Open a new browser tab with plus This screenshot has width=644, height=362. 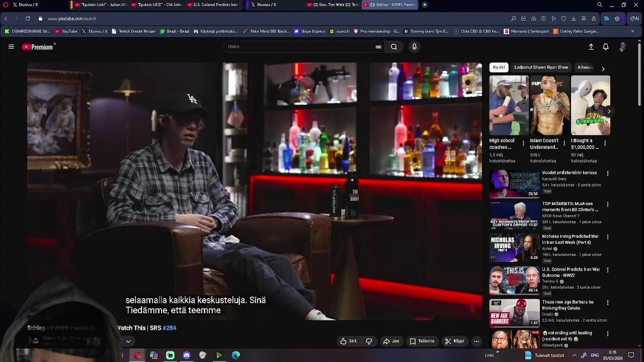click(425, 5)
